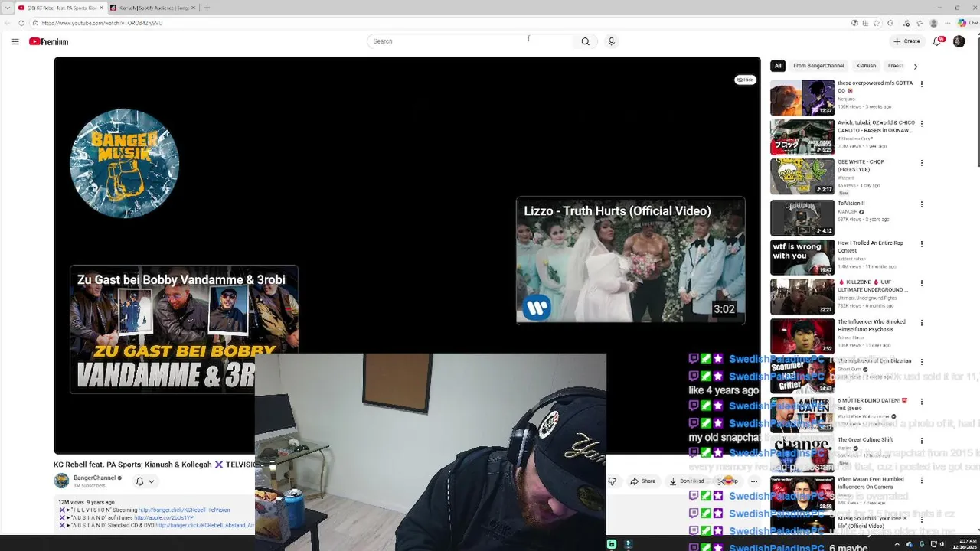
Task: Focus the YouTube search box
Action: pos(471,41)
